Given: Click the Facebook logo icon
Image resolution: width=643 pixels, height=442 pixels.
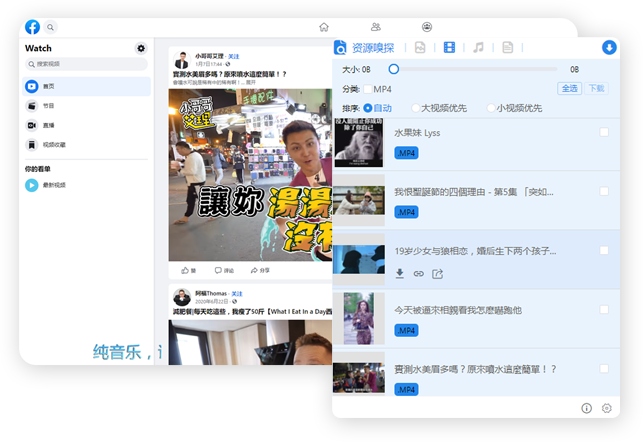Looking at the screenshot, I should (32, 27).
